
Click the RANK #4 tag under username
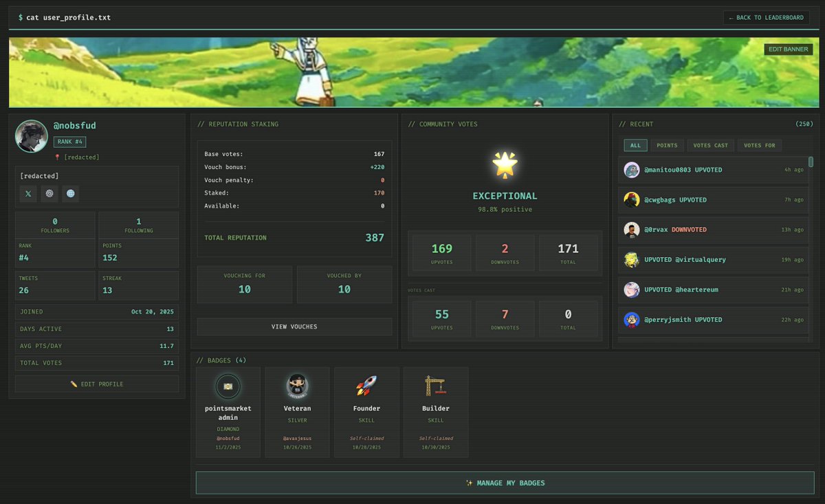70,142
